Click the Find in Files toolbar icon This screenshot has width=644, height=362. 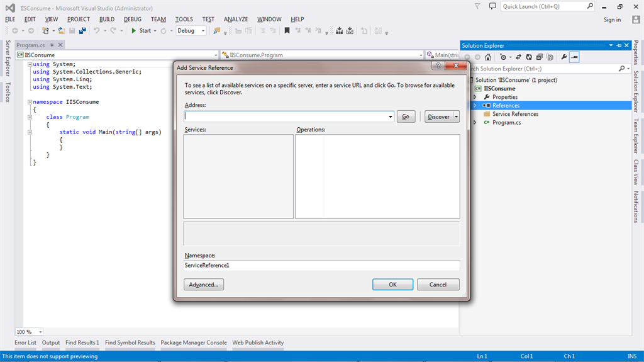click(217, 31)
